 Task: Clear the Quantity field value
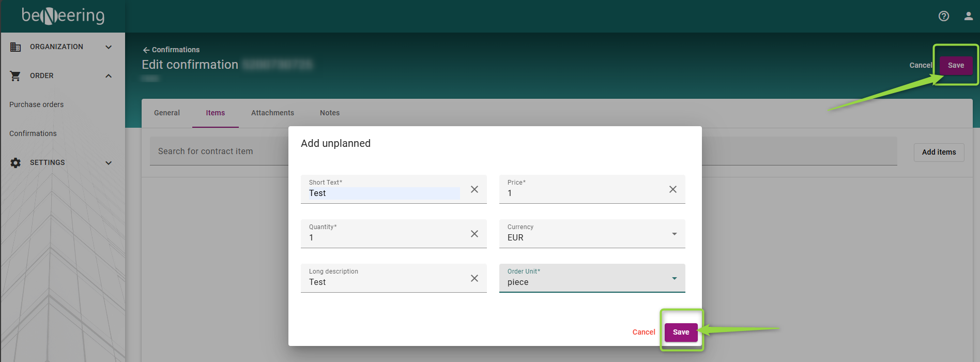point(474,234)
